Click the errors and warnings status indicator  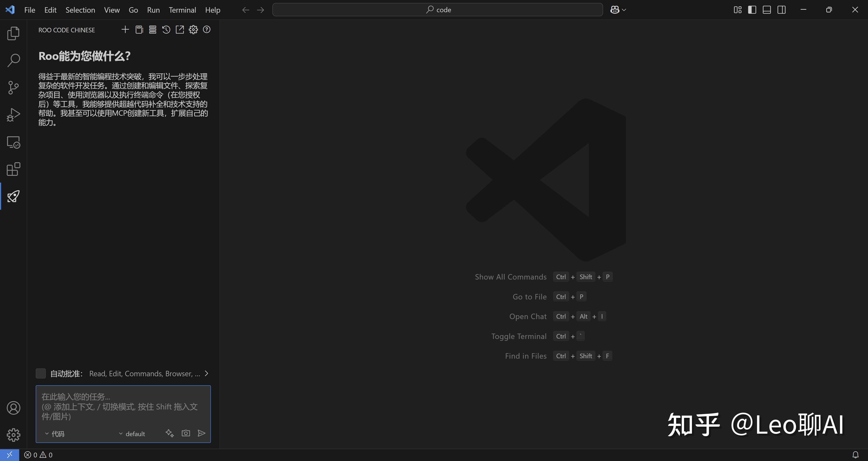pos(38,455)
